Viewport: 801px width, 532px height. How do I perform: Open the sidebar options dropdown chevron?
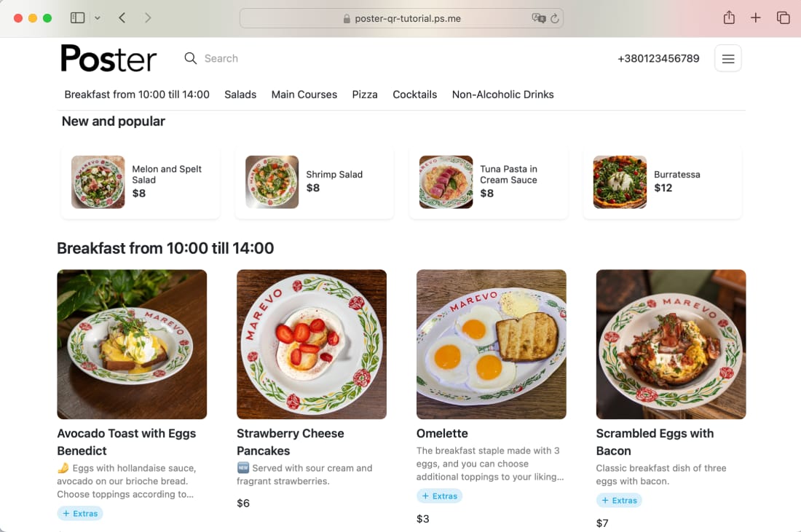pos(97,18)
